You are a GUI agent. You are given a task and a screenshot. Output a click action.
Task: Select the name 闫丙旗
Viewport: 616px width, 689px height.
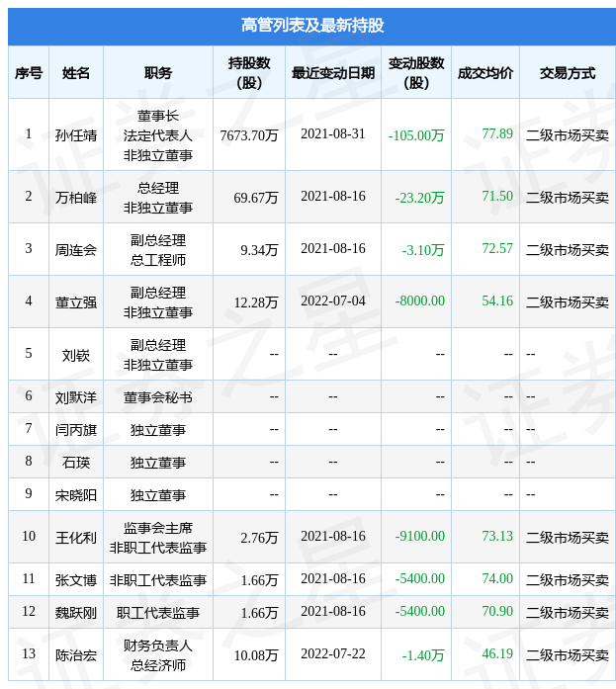click(76, 430)
